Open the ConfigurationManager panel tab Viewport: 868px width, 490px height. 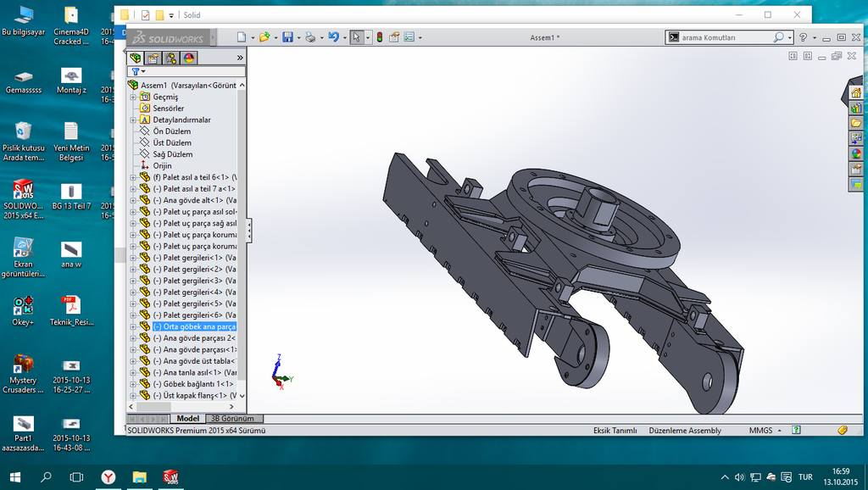coord(170,58)
